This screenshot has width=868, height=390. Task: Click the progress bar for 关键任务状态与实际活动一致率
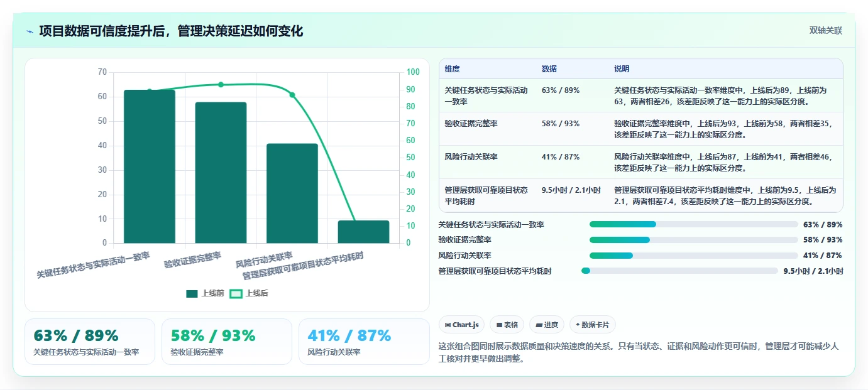pyautogui.click(x=694, y=224)
